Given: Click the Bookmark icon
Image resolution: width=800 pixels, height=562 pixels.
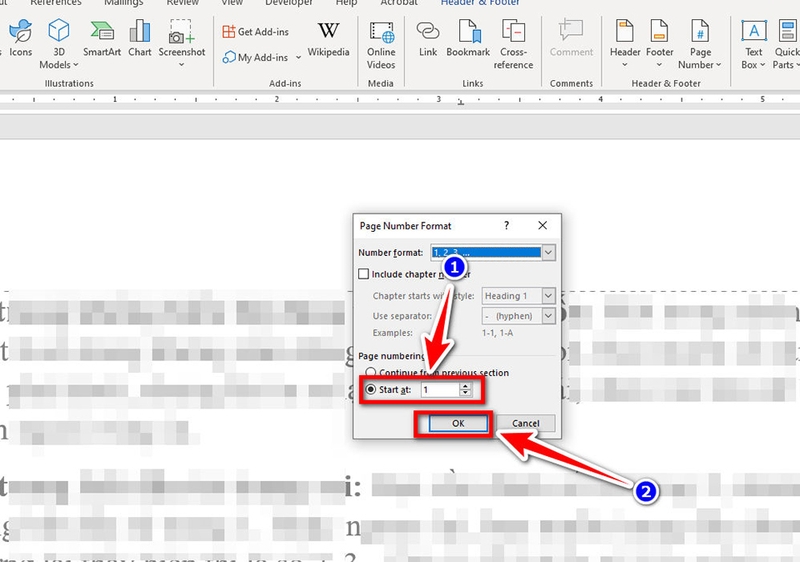Looking at the screenshot, I should [468, 40].
